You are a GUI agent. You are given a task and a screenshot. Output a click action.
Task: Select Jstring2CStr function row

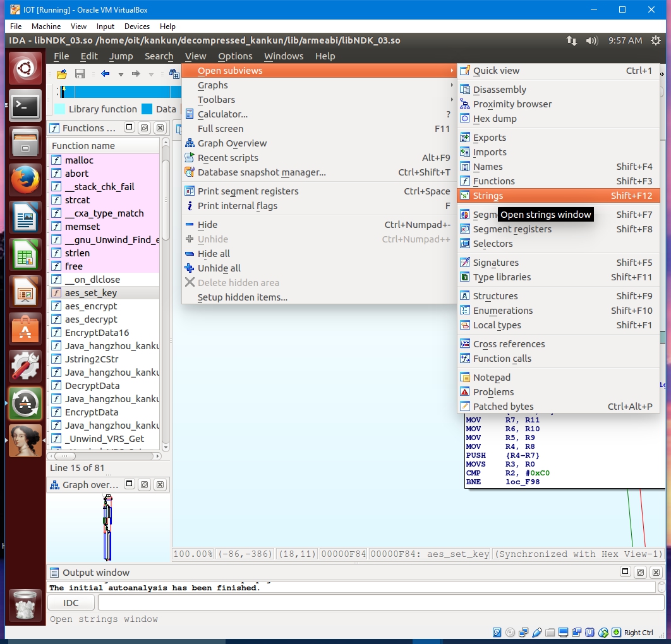104,359
